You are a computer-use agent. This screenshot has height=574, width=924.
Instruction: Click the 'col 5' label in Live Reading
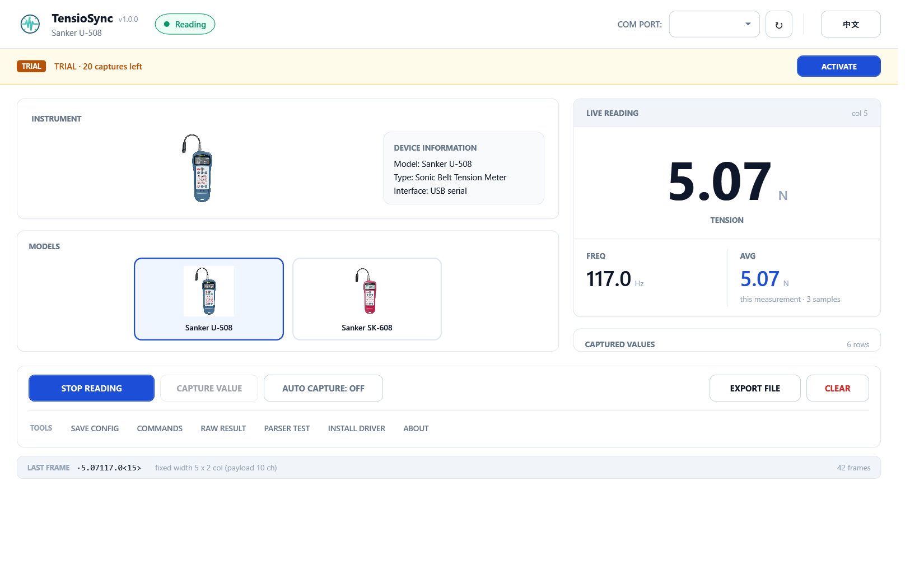[x=860, y=113]
